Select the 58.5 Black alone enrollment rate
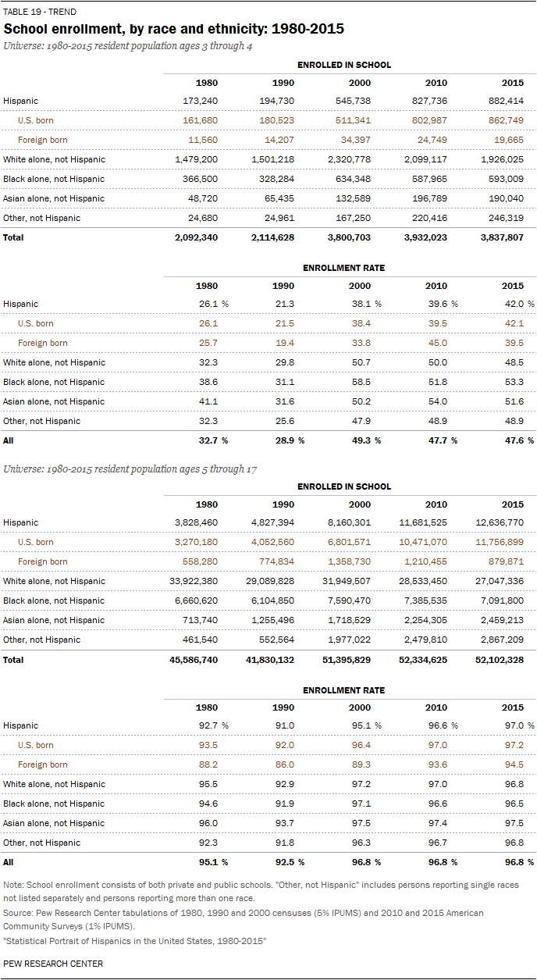 tap(360, 382)
